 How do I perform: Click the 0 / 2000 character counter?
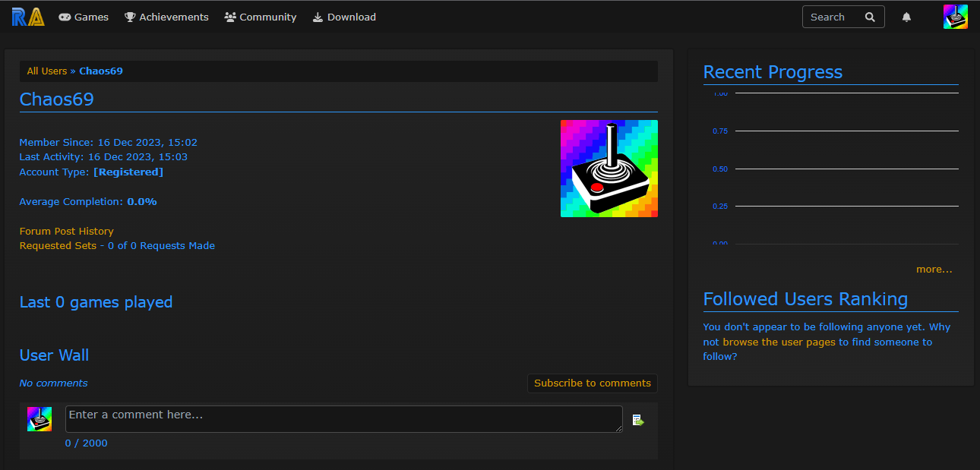click(x=87, y=443)
